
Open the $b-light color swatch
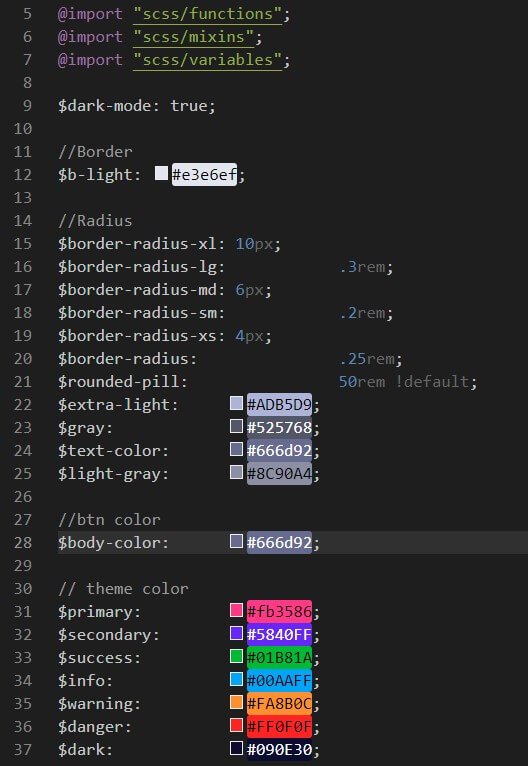coord(162,173)
